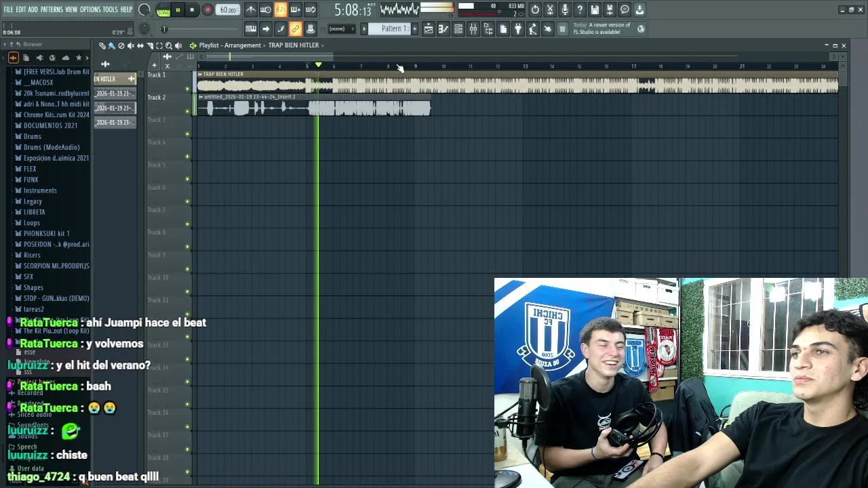The width and height of the screenshot is (868, 488).
Task: Expand the Instruments folder in browser
Action: tap(40, 190)
